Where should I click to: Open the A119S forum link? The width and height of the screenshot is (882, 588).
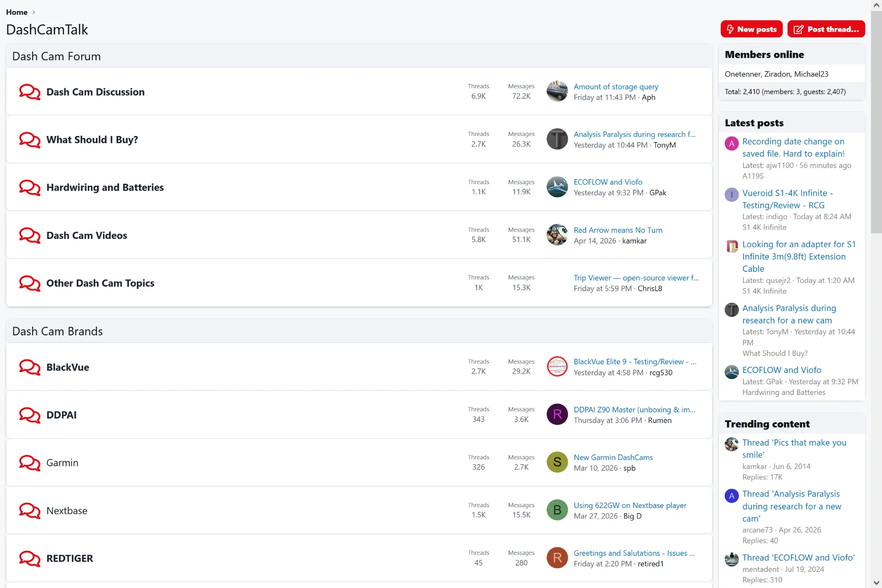coord(753,176)
